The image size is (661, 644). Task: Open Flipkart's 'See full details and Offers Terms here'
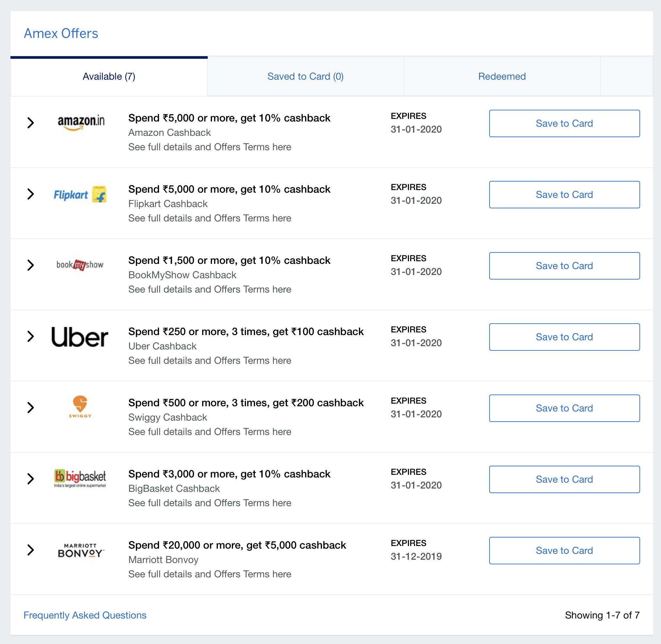(x=210, y=218)
